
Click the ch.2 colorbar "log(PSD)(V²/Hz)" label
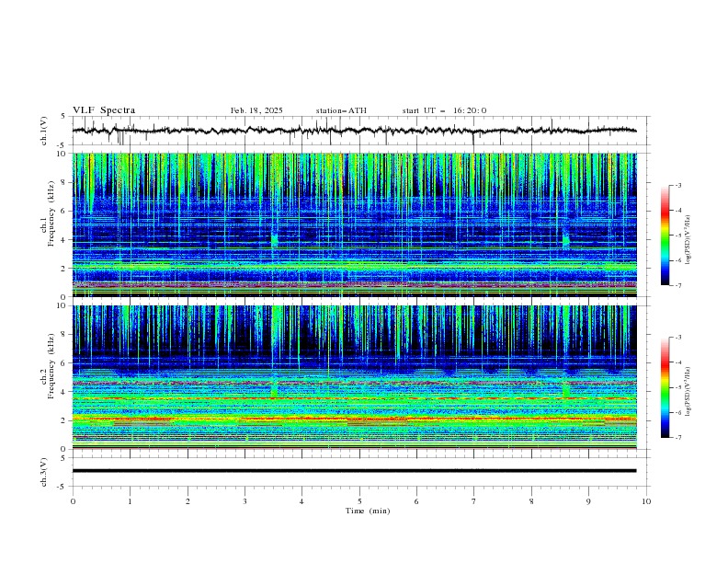pos(688,392)
